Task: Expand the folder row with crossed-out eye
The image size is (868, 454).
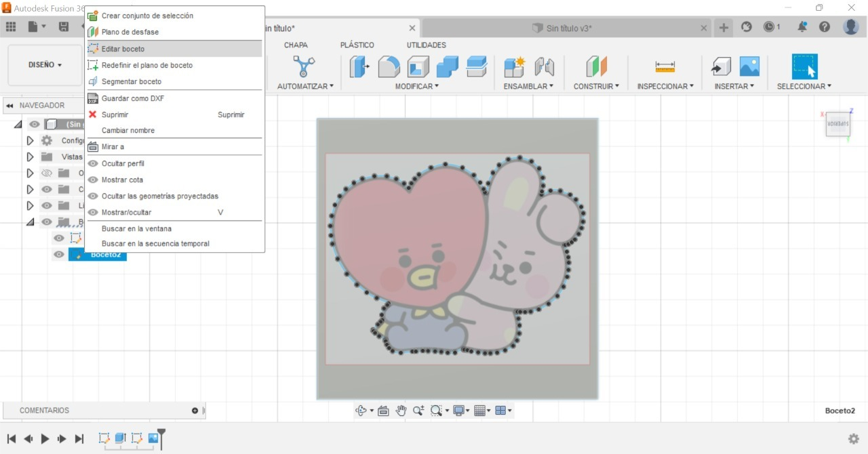Action: (30, 173)
